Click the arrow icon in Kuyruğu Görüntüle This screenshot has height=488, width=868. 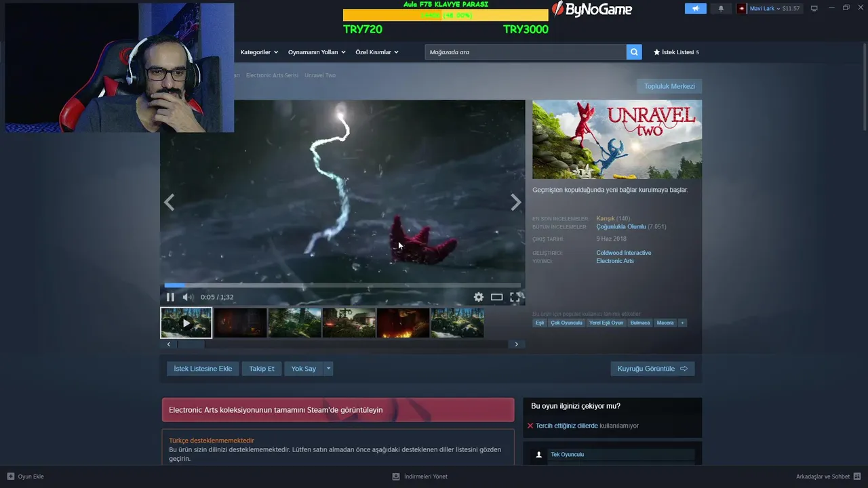684,369
